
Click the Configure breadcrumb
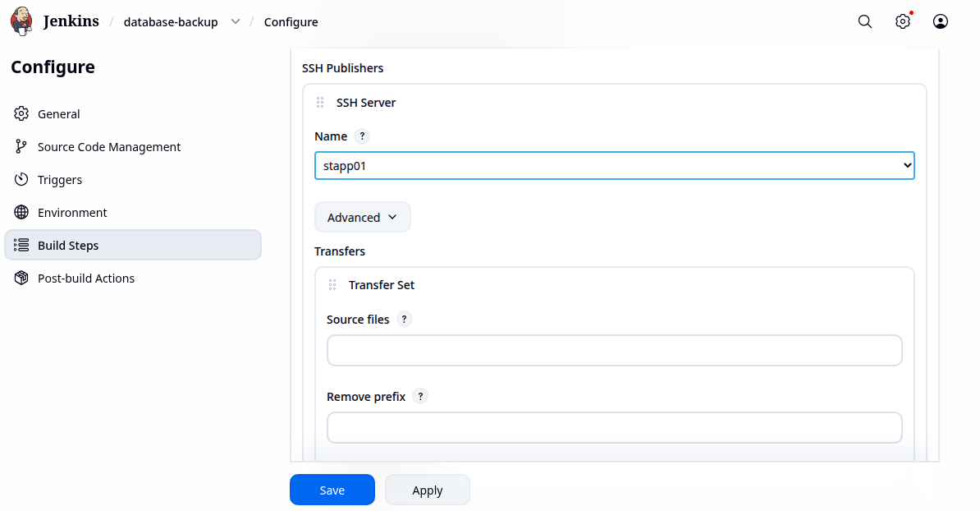(x=291, y=22)
